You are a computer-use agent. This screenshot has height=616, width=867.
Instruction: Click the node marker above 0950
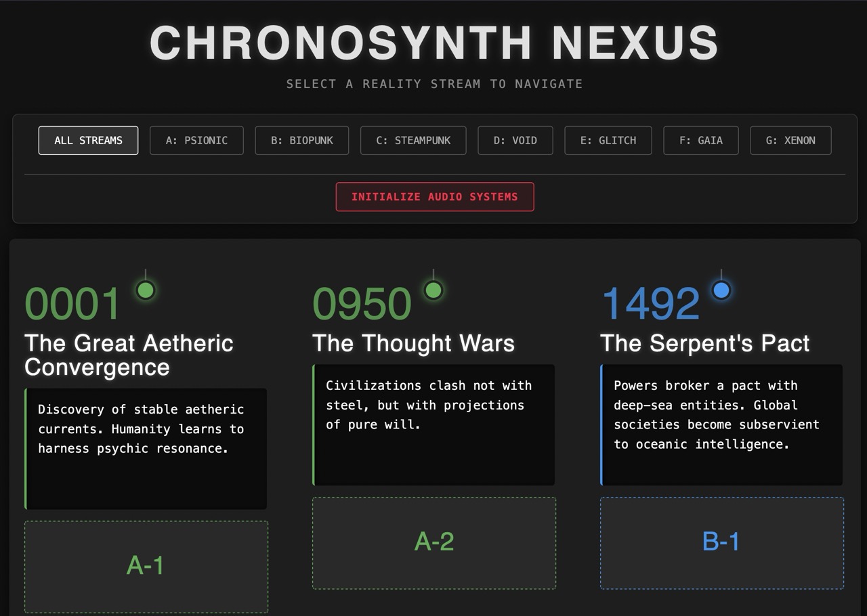coord(433,290)
